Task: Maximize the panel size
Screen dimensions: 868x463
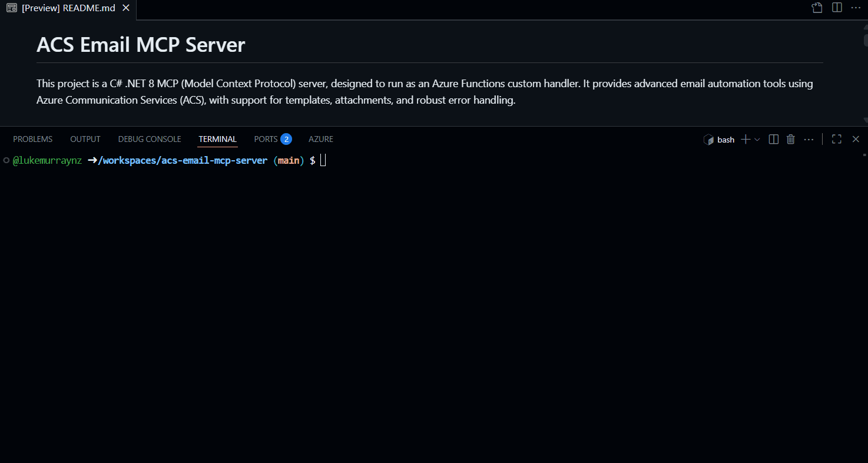Action: (x=836, y=139)
